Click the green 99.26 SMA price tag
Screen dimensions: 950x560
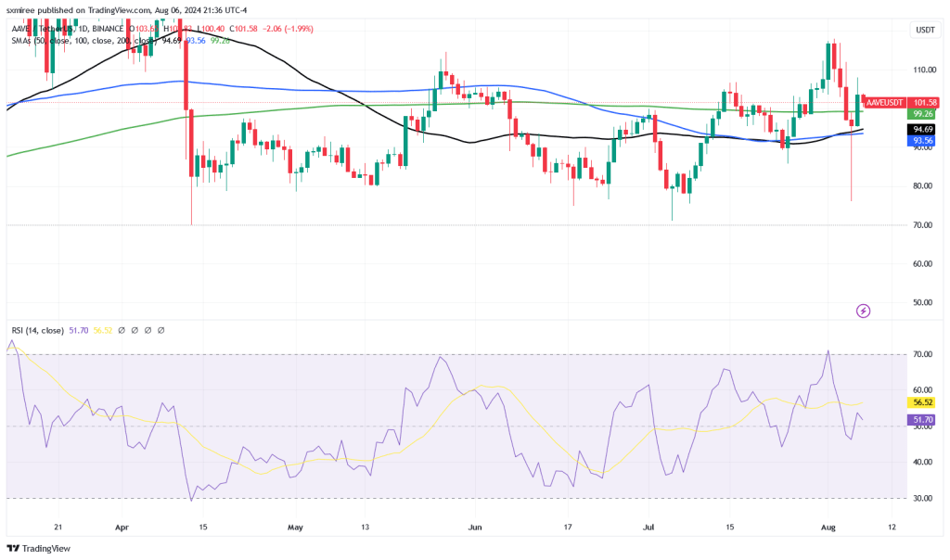922,113
